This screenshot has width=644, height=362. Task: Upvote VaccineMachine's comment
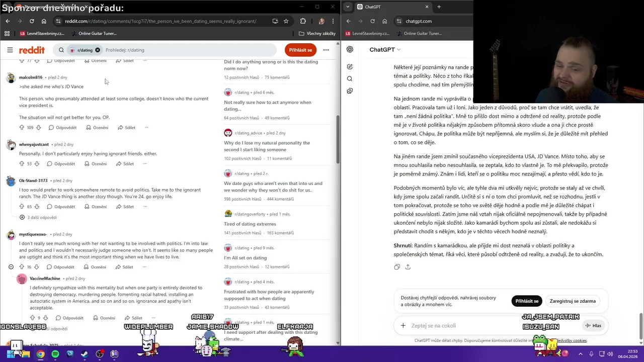(x=32, y=318)
